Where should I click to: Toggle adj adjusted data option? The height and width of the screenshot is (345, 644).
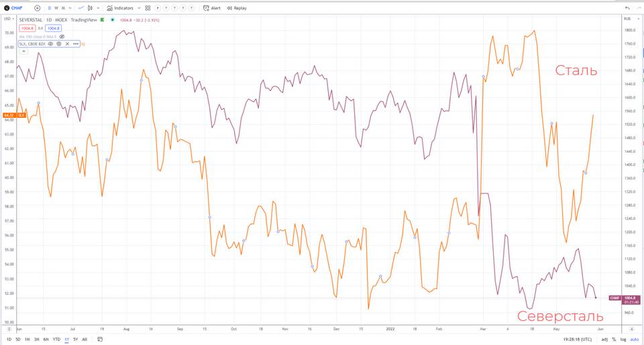point(604,339)
